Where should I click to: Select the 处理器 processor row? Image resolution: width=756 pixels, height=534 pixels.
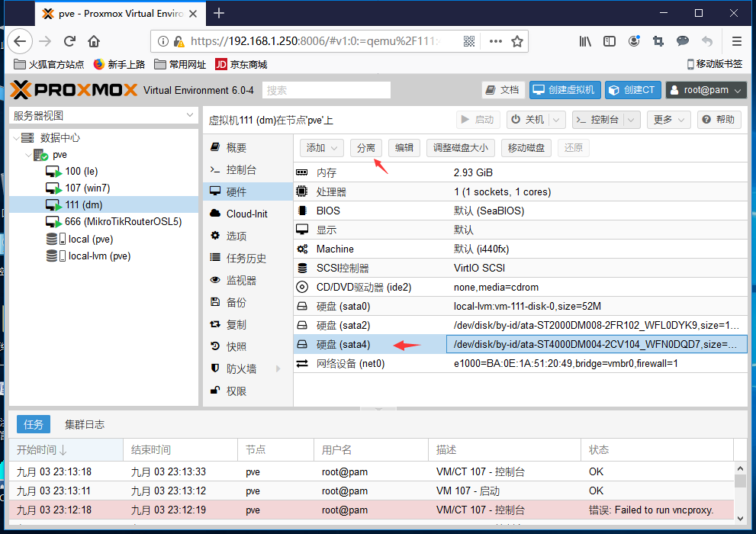[x=520, y=191]
